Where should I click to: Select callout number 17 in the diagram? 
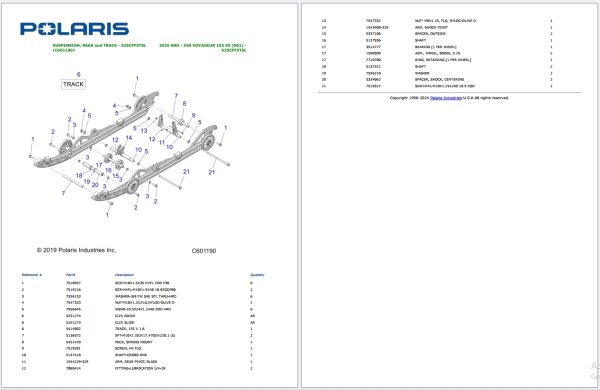(99, 165)
